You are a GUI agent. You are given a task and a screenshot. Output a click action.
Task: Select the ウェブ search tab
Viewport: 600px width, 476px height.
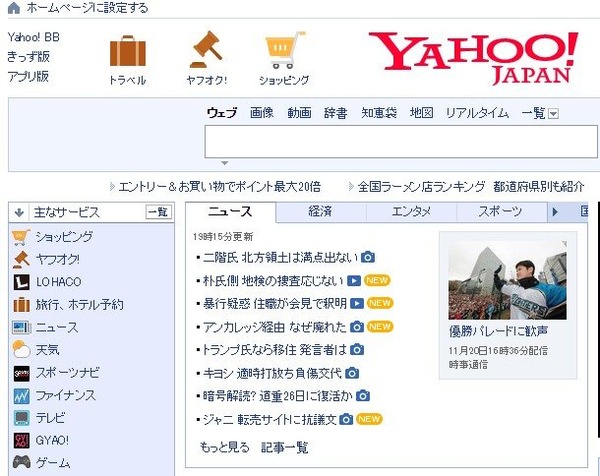[x=222, y=113]
